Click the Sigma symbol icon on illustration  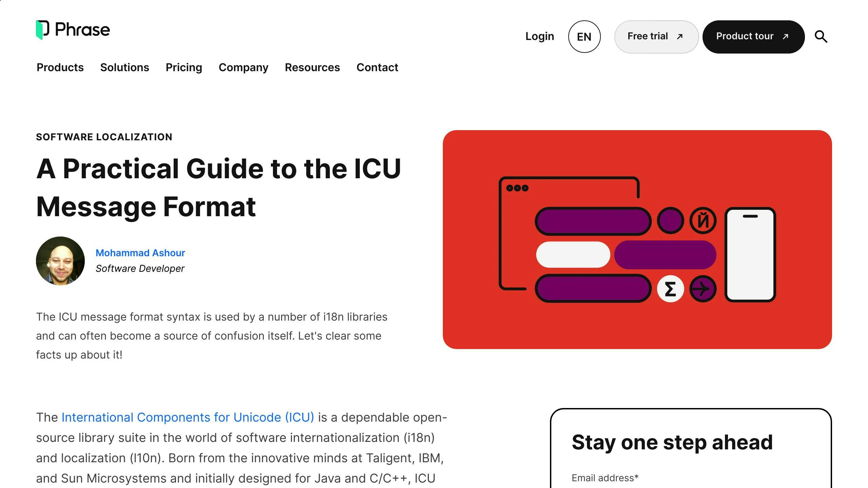point(669,289)
